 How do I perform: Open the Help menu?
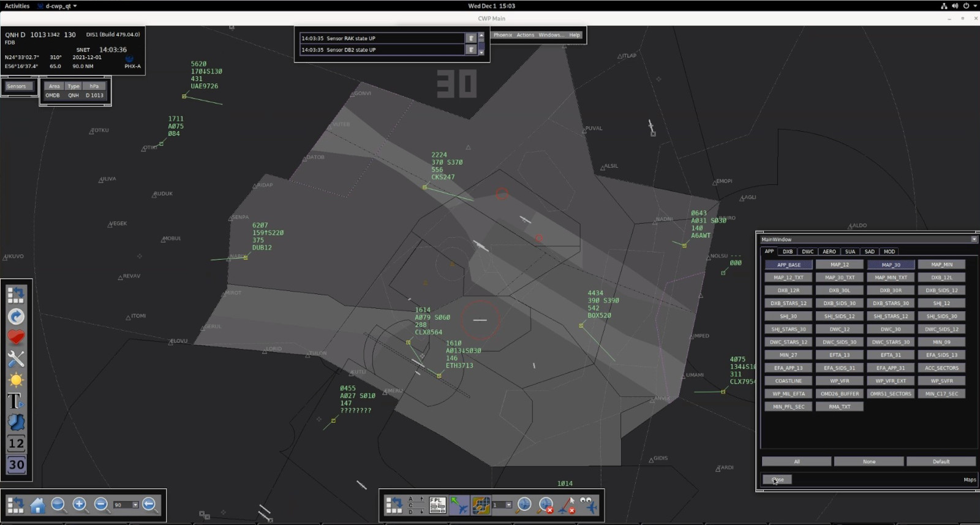pyautogui.click(x=575, y=35)
